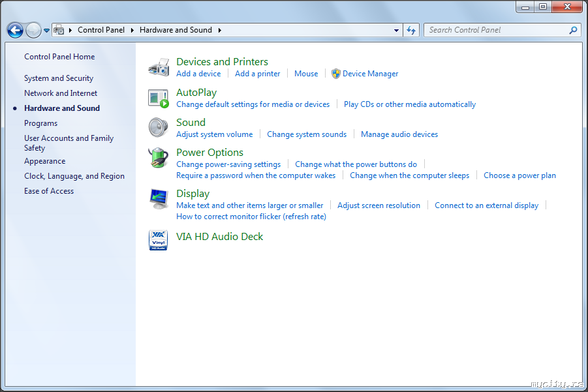Open the Devices and Printers heading

[x=222, y=61]
